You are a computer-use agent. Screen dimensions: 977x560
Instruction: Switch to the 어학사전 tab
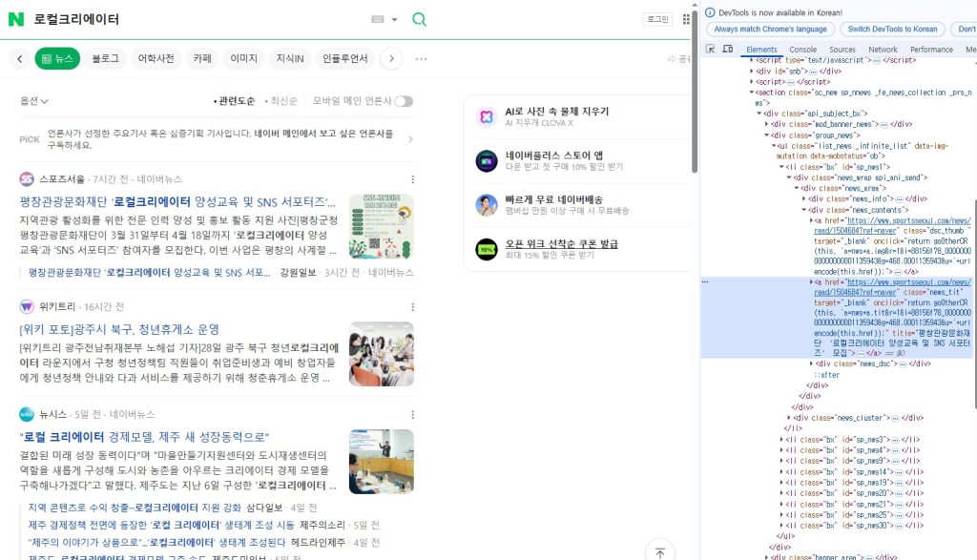[x=156, y=58]
